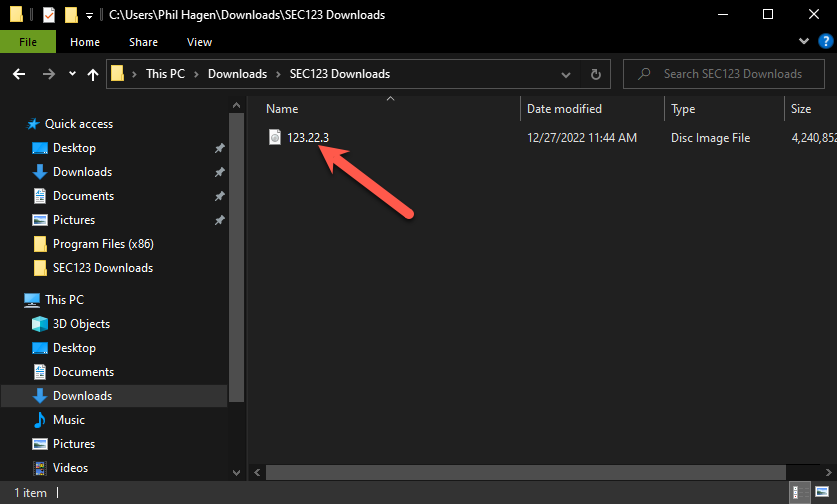Click the navigation pane vertical scrollbar thumb
Screen dimensions: 837x504
(x=236, y=257)
